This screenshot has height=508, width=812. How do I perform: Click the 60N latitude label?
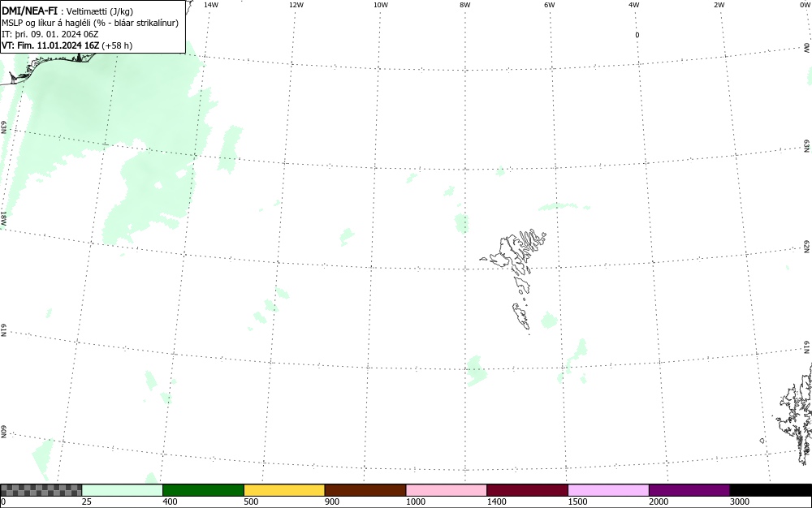pyautogui.click(x=3, y=432)
